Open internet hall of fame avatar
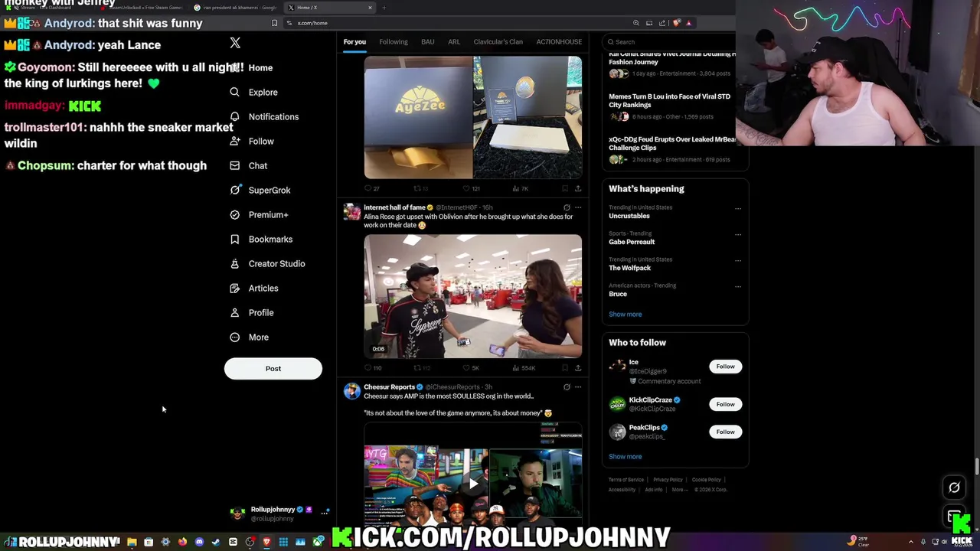 (352, 212)
